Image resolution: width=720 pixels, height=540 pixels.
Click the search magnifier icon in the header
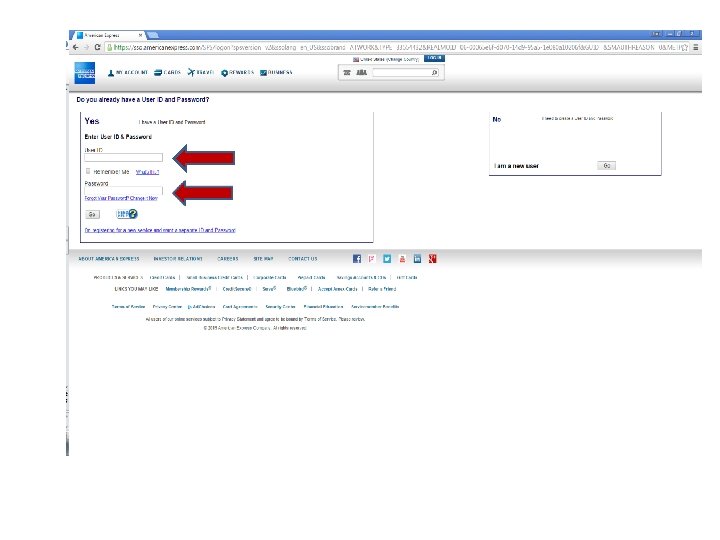[x=434, y=73]
